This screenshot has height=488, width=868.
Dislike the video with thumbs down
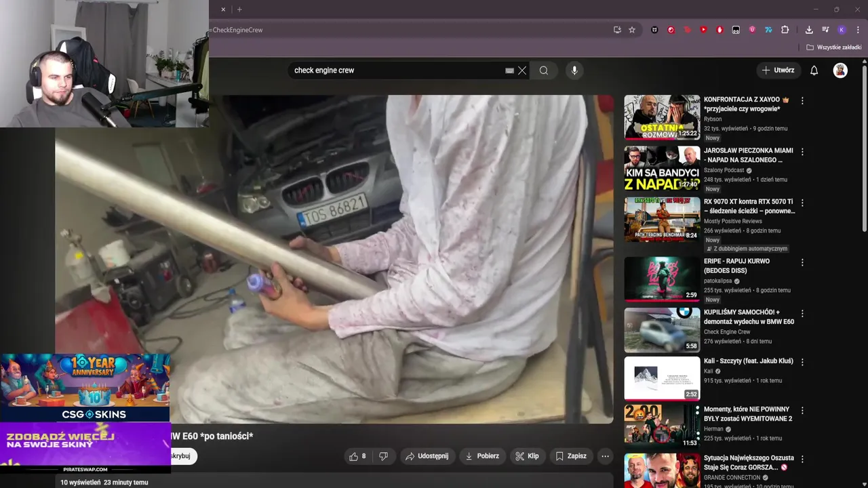pos(383,456)
